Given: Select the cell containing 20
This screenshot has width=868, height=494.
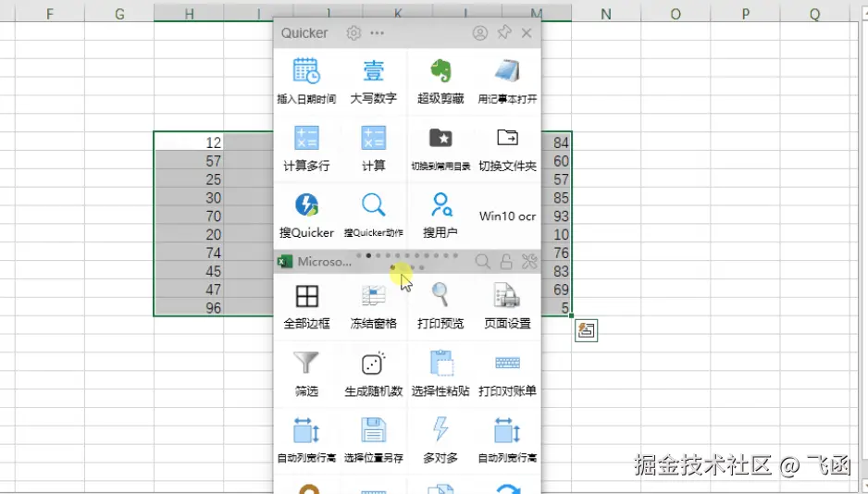Looking at the screenshot, I should pyautogui.click(x=189, y=234).
